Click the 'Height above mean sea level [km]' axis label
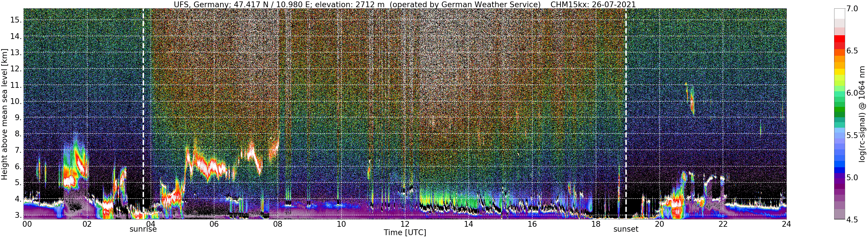The image size is (868, 238). pyautogui.click(x=4, y=114)
